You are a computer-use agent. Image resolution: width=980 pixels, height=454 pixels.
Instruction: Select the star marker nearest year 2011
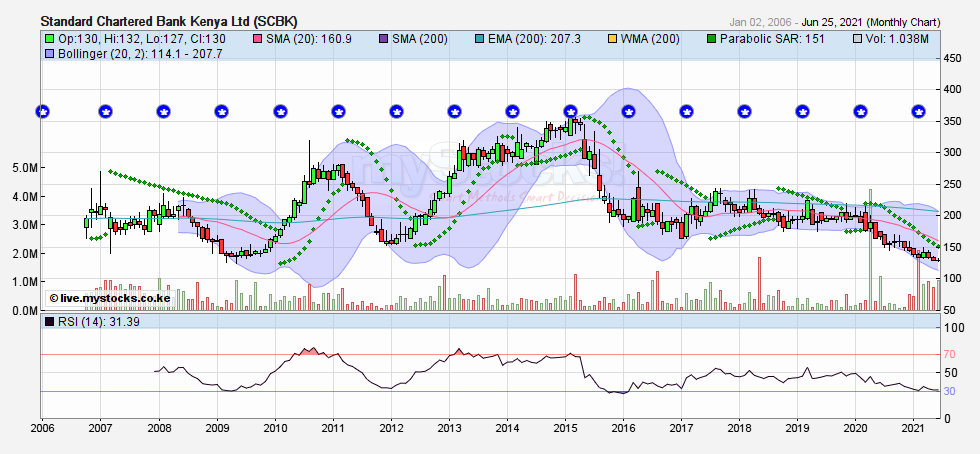click(338, 111)
